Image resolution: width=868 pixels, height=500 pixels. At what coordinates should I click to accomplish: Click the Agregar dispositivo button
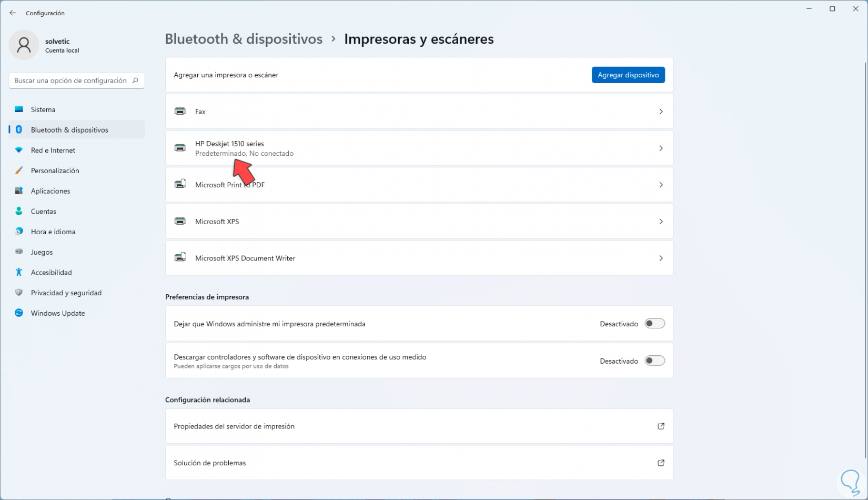(628, 75)
